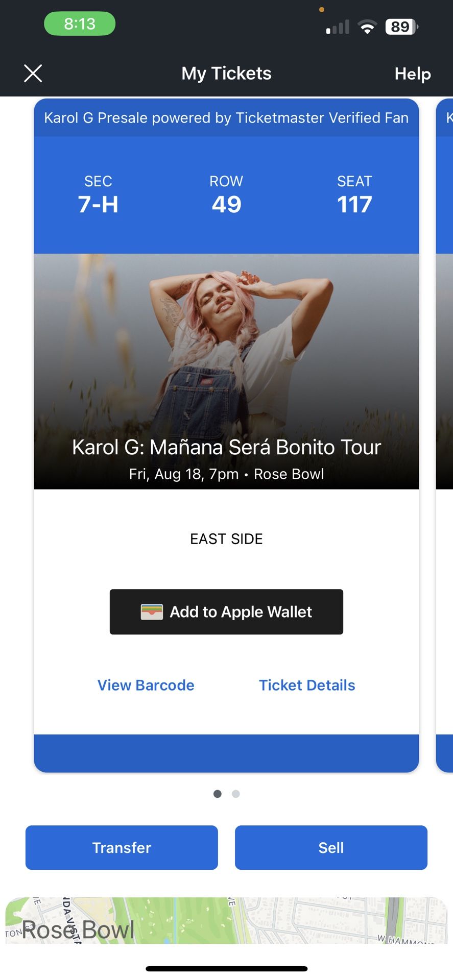Select the first page indicator dot
The width and height of the screenshot is (453, 980).
coord(217,794)
